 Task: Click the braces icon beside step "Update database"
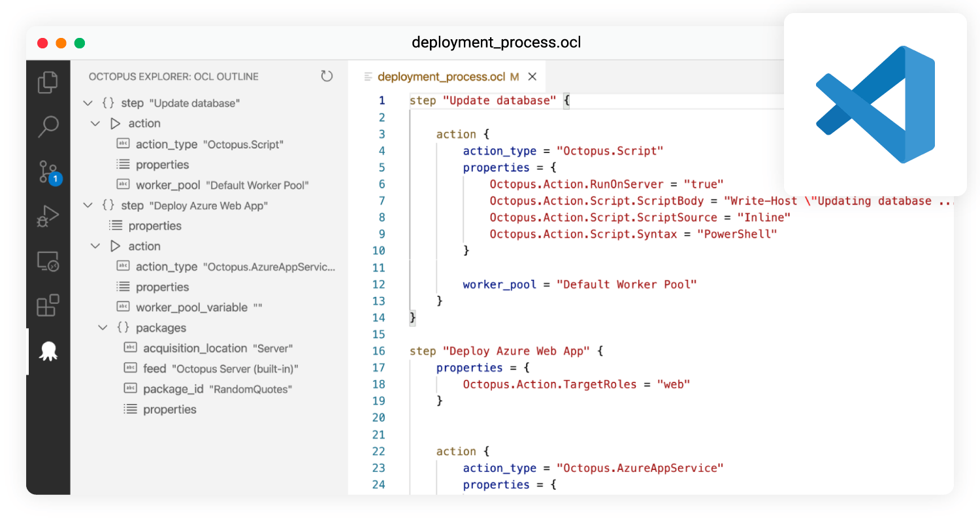tap(108, 103)
